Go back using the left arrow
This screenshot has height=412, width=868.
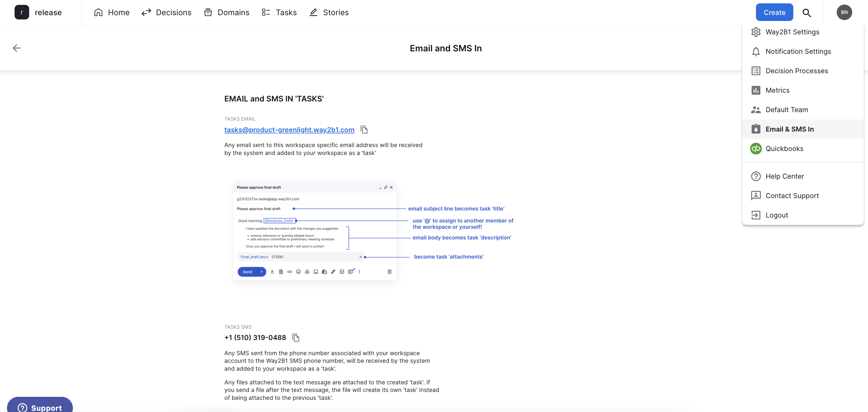click(16, 48)
